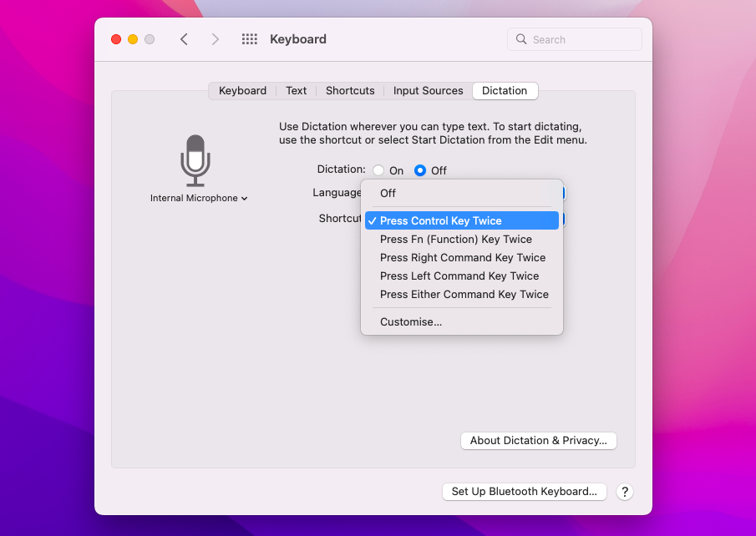Click the forward navigation arrow

(214, 38)
